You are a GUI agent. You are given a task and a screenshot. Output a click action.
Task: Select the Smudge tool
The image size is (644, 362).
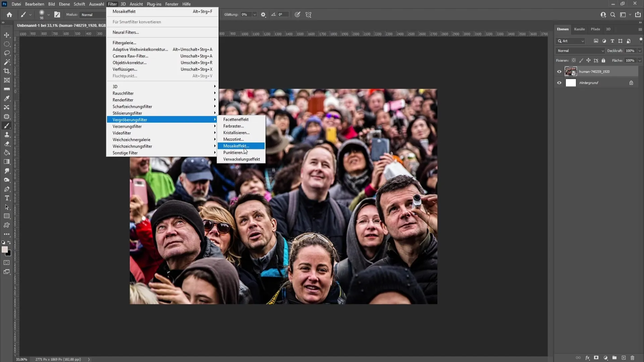pyautogui.click(x=7, y=171)
